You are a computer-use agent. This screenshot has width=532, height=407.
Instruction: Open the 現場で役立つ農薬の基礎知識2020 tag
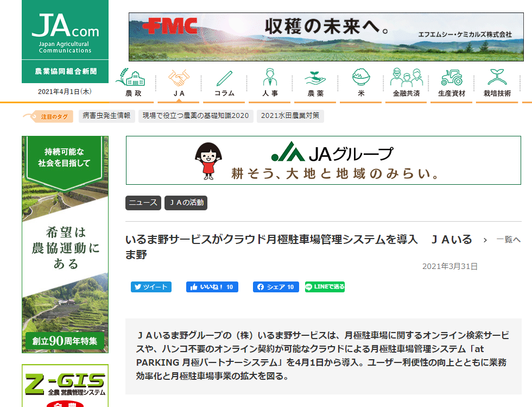(195, 116)
